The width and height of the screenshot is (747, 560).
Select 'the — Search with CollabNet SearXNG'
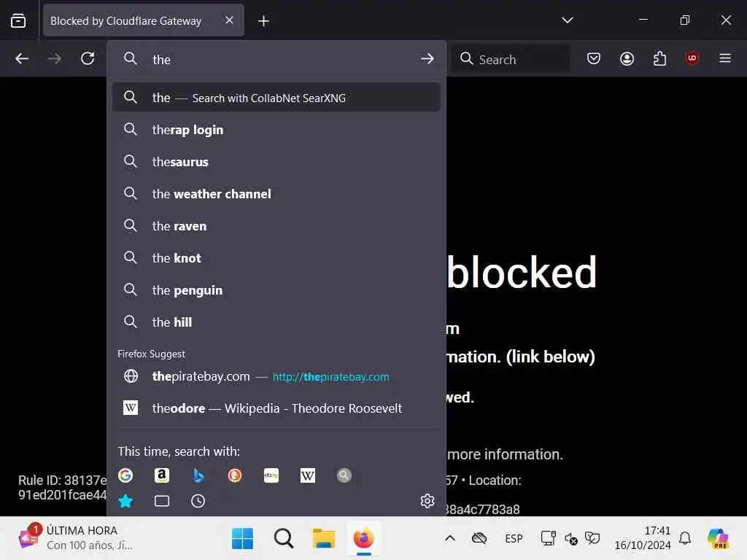[276, 98]
